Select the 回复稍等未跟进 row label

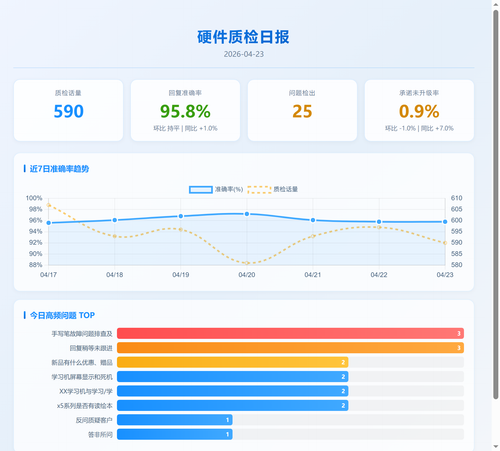pyautogui.click(x=91, y=348)
